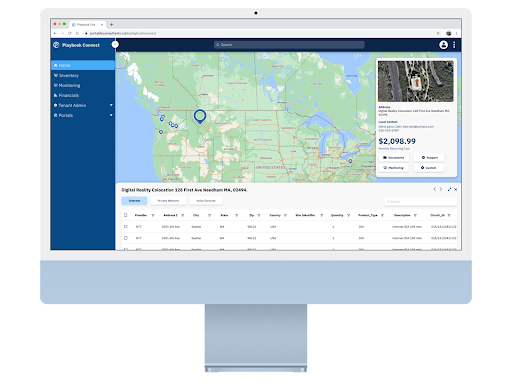Viewport: 512px width, 384px height.
Task: Click the filter icon beside Provider column
Action: tap(153, 215)
